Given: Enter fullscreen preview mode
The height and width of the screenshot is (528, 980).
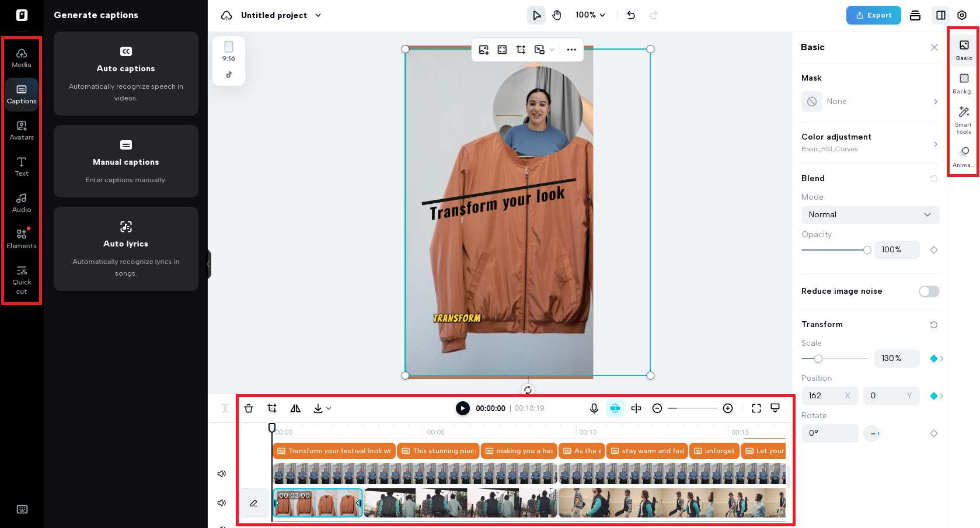Looking at the screenshot, I should (756, 408).
